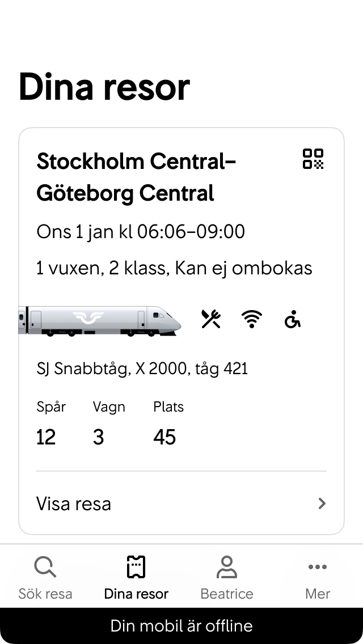
Task: Click the seat number 45 under Plats
Action: (165, 437)
